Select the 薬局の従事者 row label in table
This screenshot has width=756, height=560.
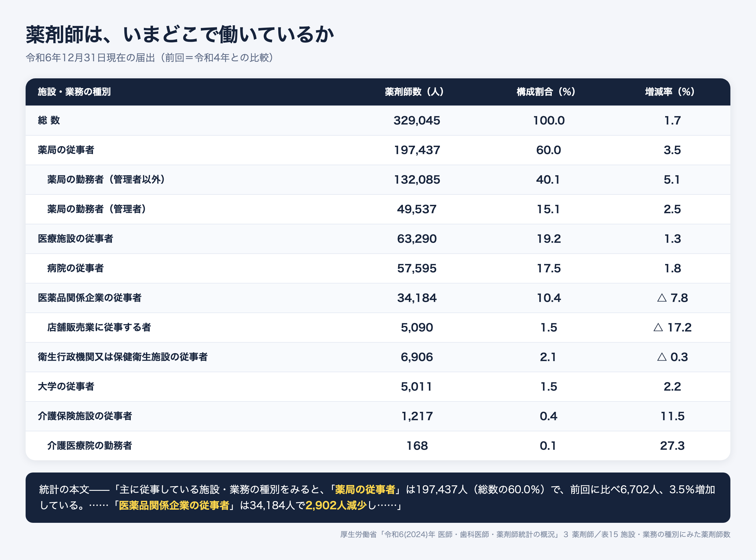click(x=66, y=150)
